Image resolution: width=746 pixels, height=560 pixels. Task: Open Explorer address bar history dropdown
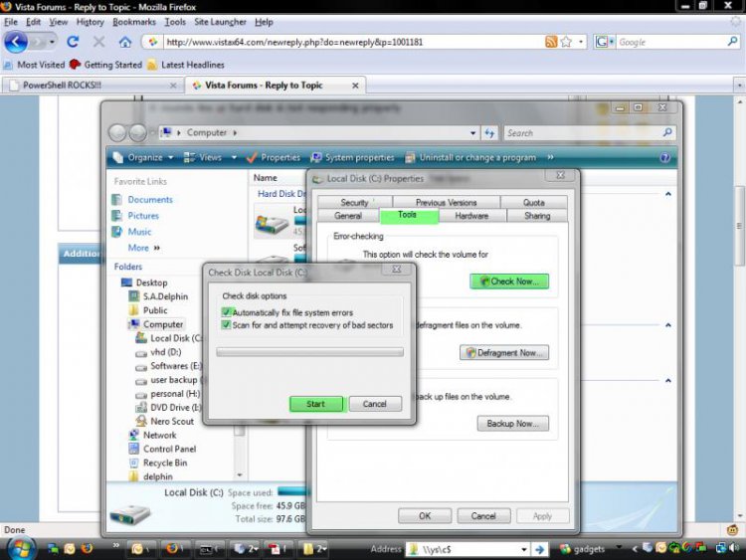(472, 133)
